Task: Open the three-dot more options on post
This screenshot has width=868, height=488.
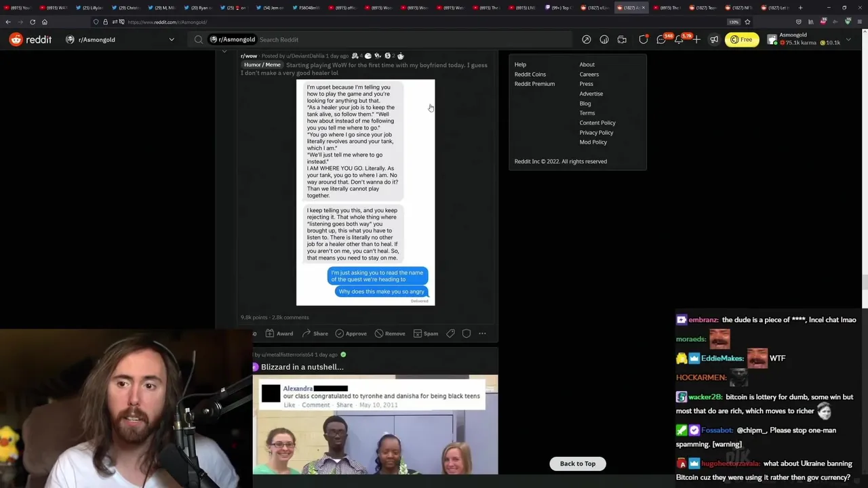Action: [x=482, y=333]
